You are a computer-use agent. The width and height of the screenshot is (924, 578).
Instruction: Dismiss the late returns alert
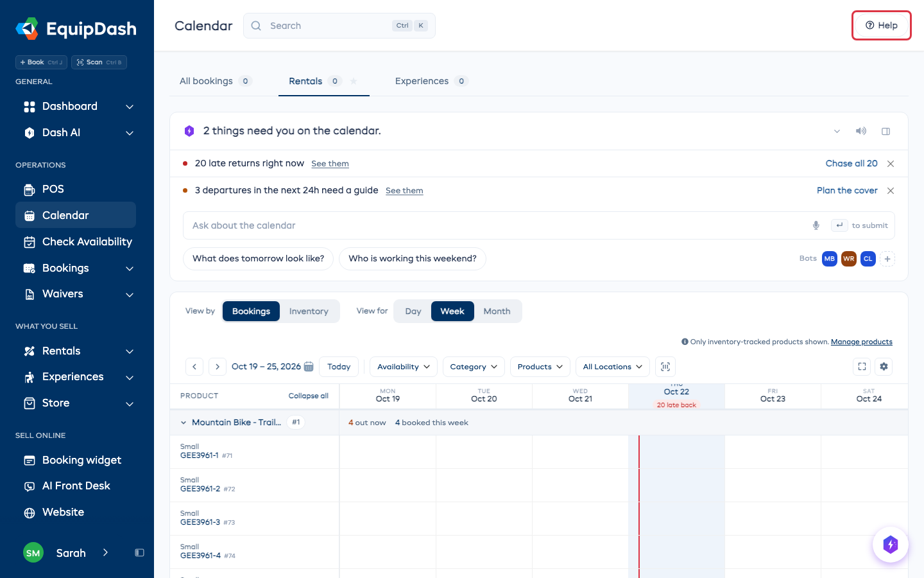pos(891,164)
